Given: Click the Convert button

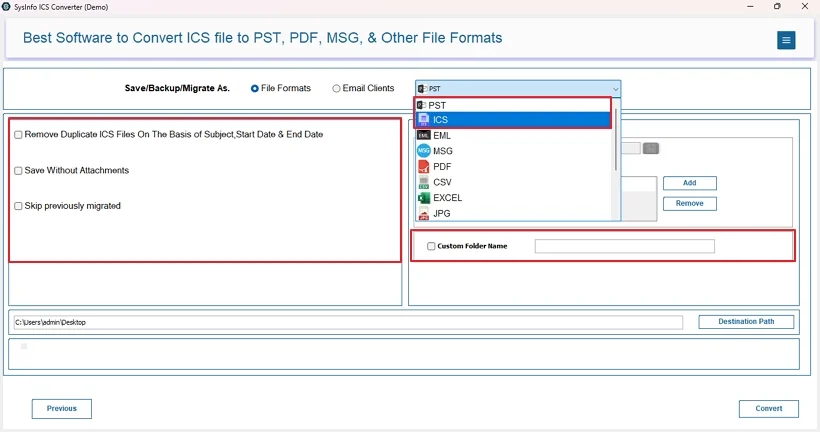Looking at the screenshot, I should (769, 408).
